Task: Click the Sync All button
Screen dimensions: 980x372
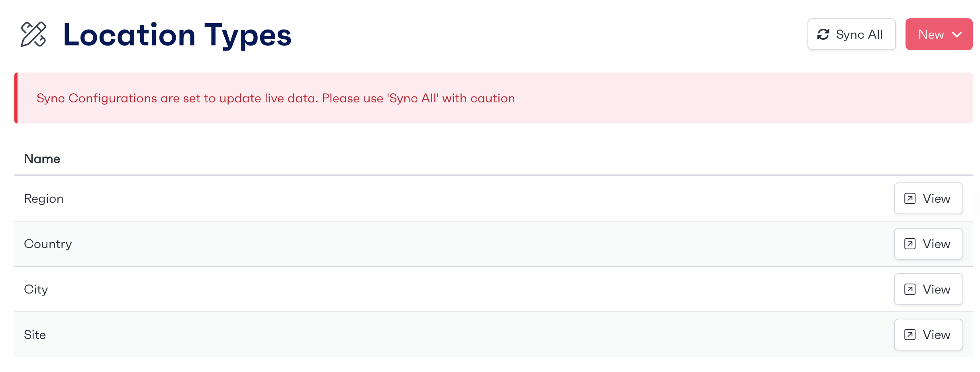Action: (851, 34)
